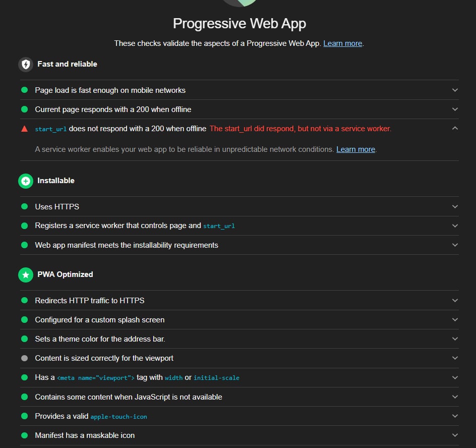Click 'Web app manifest meets the installability requirements' text
The width and height of the screenshot is (476, 448).
pos(127,245)
